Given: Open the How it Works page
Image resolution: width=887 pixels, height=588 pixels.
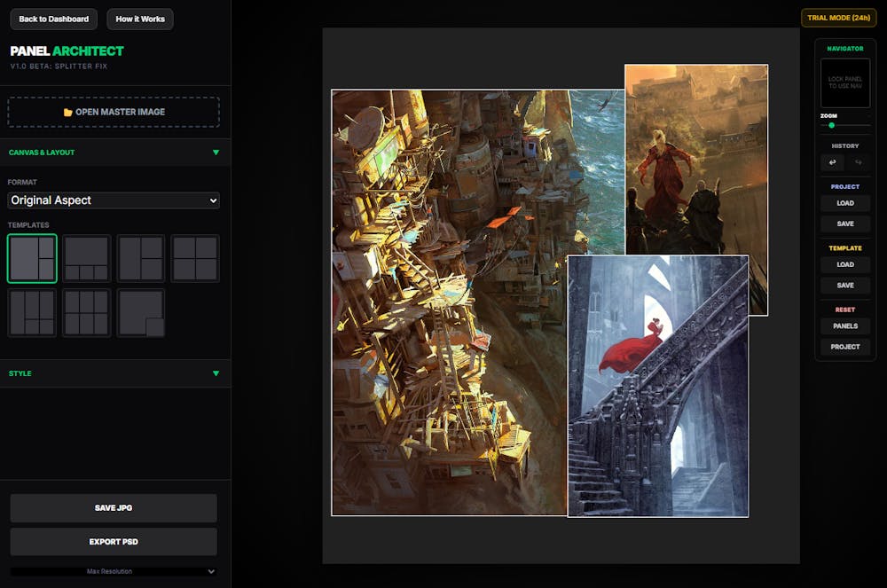Looking at the screenshot, I should (140, 19).
